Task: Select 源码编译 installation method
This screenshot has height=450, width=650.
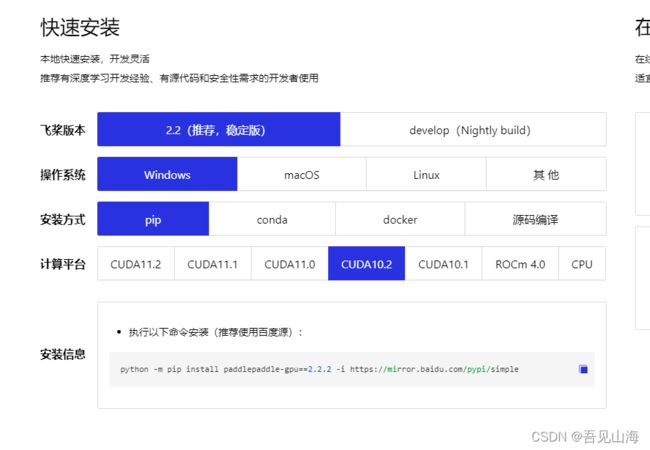Action: (535, 219)
